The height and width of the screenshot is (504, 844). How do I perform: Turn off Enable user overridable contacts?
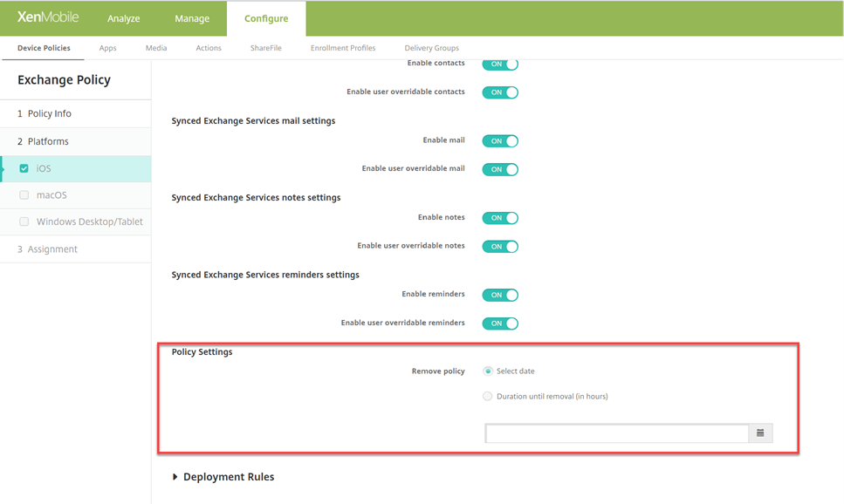[500, 92]
